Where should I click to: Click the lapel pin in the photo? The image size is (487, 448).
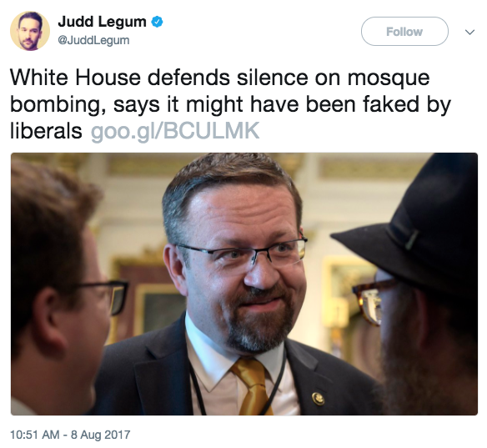tap(318, 399)
